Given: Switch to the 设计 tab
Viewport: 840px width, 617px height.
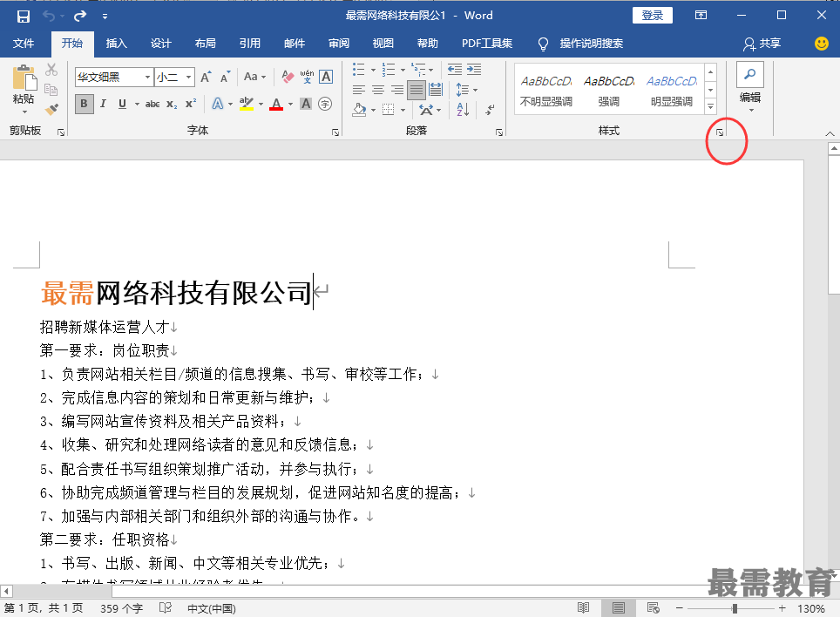Looking at the screenshot, I should point(160,44).
